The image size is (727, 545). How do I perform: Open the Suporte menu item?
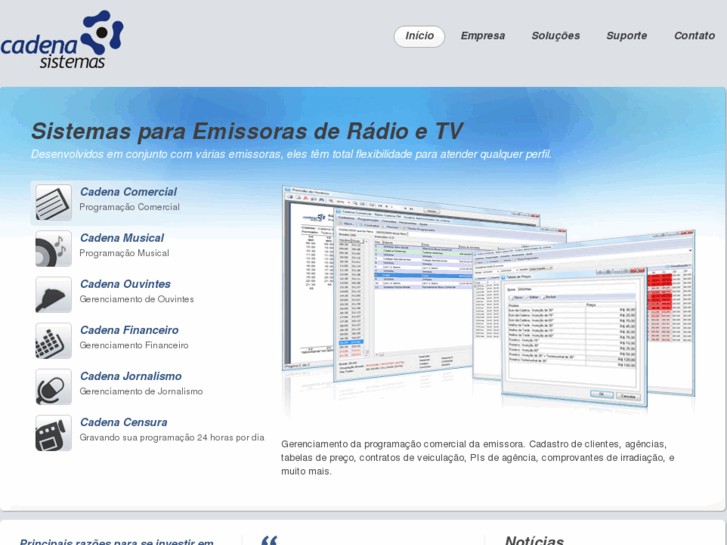[626, 36]
